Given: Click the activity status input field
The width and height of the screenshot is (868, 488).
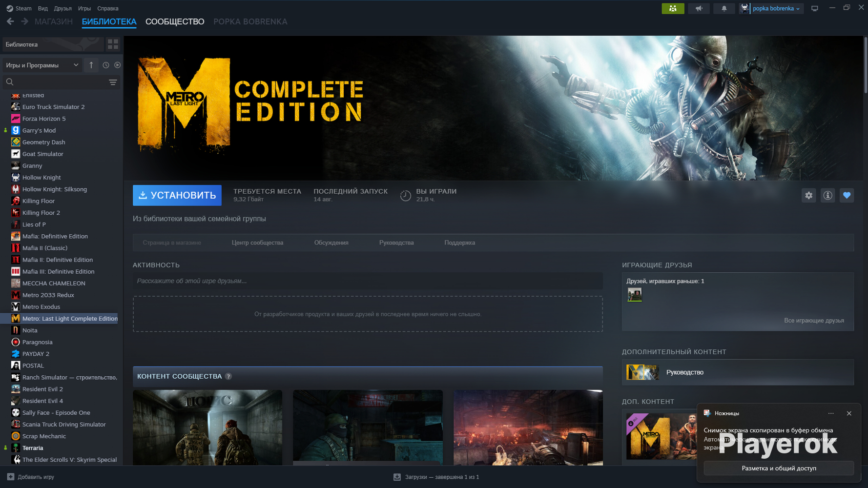Looking at the screenshot, I should pyautogui.click(x=368, y=281).
